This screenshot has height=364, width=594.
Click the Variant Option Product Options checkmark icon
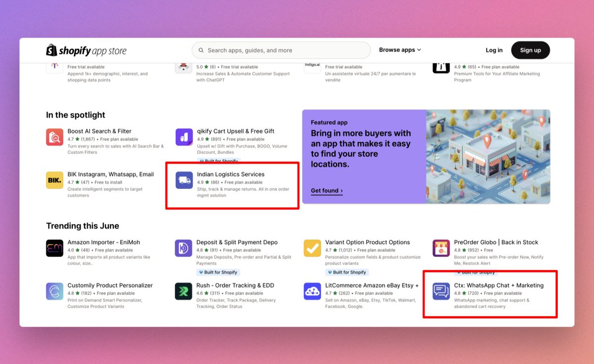[x=312, y=248]
